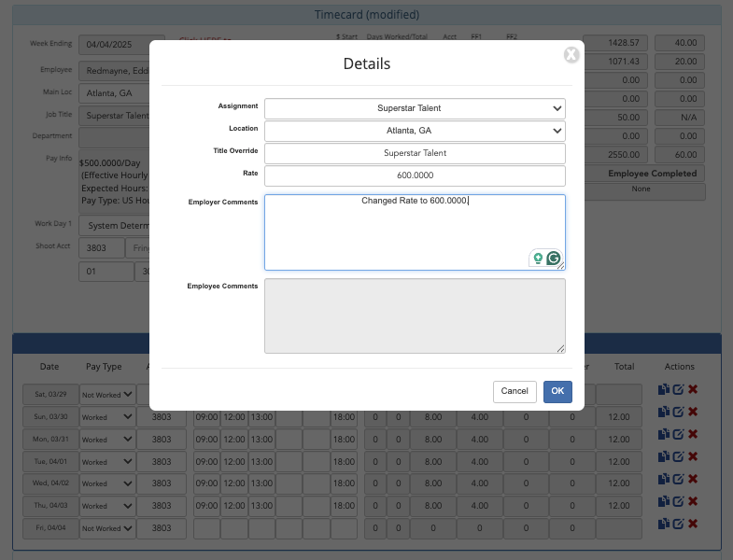The height and width of the screenshot is (560, 733).
Task: Edit details for Mon, 03/31 row
Action: [678, 434]
